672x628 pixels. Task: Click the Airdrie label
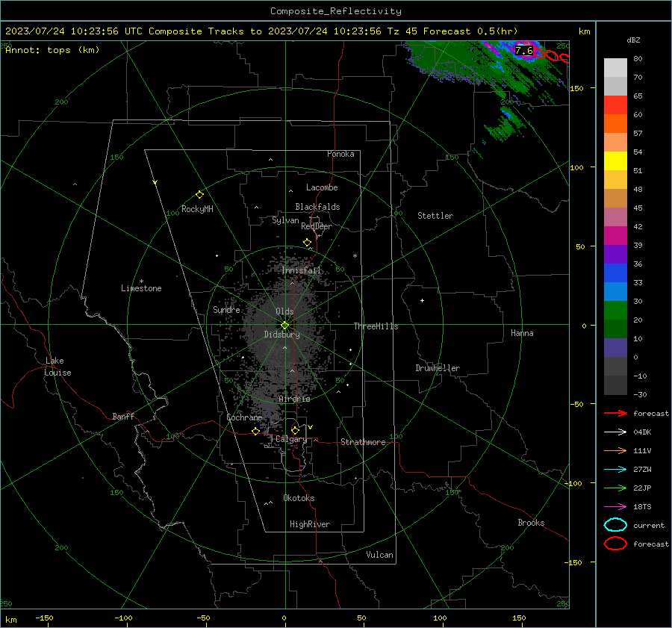pos(294,399)
